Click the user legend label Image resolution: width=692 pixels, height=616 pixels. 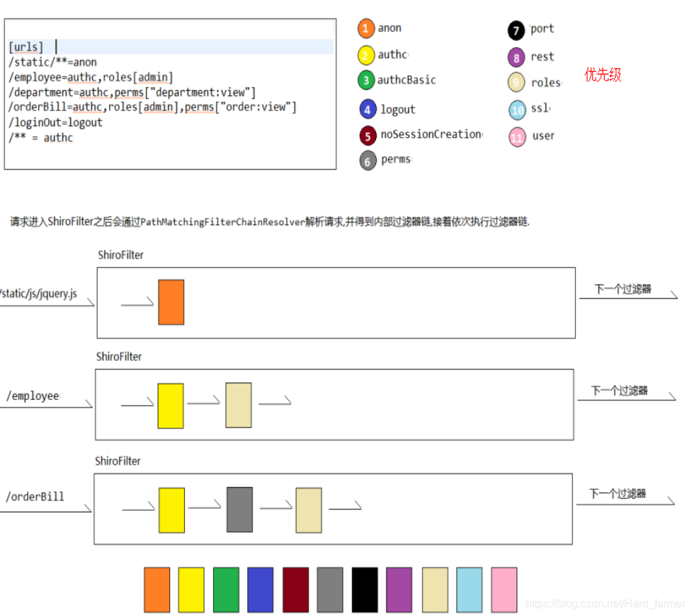[x=543, y=136]
